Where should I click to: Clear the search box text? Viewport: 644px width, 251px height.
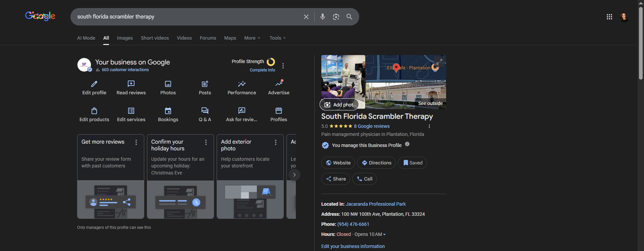point(306,17)
